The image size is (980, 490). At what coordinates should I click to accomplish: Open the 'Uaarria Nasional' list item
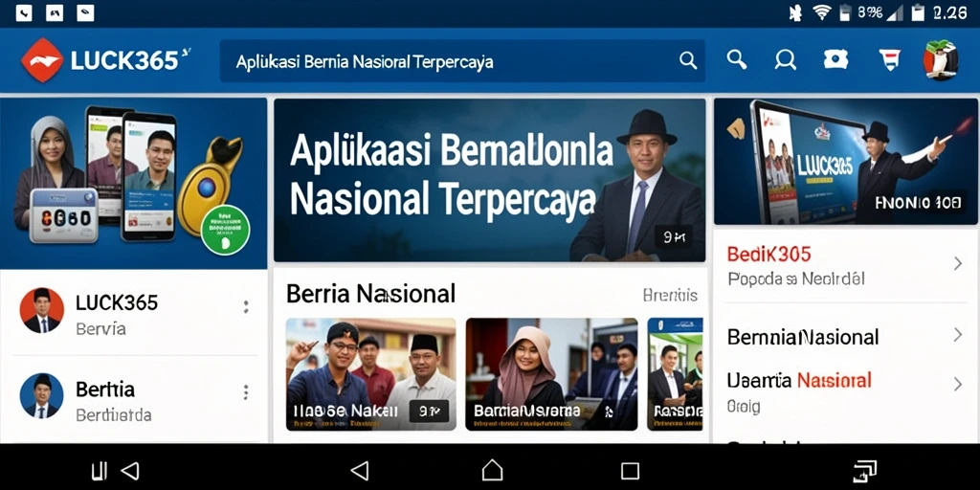846,391
